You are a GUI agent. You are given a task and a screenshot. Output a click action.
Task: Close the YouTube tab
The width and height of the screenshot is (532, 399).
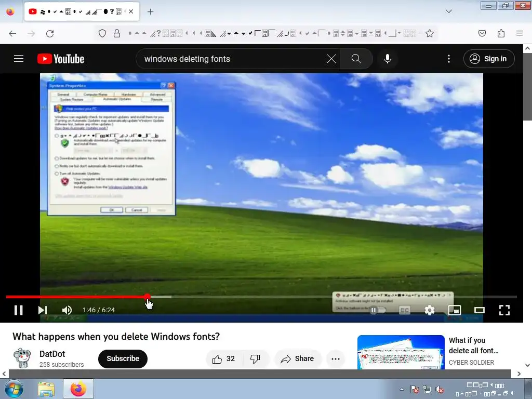131,11
